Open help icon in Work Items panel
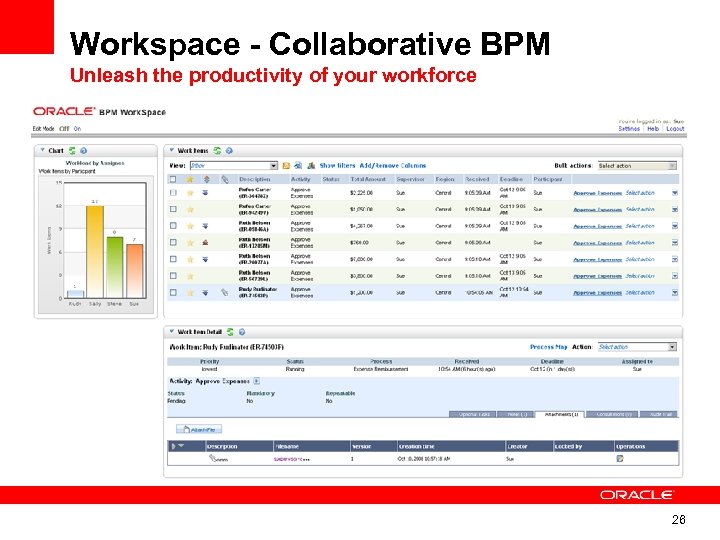 pos(229,151)
